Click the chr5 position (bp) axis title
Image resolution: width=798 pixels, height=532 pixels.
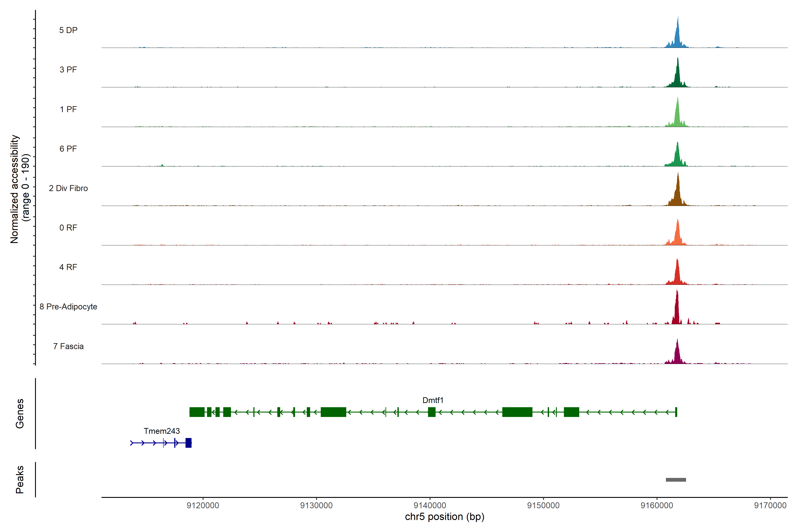tap(444, 517)
